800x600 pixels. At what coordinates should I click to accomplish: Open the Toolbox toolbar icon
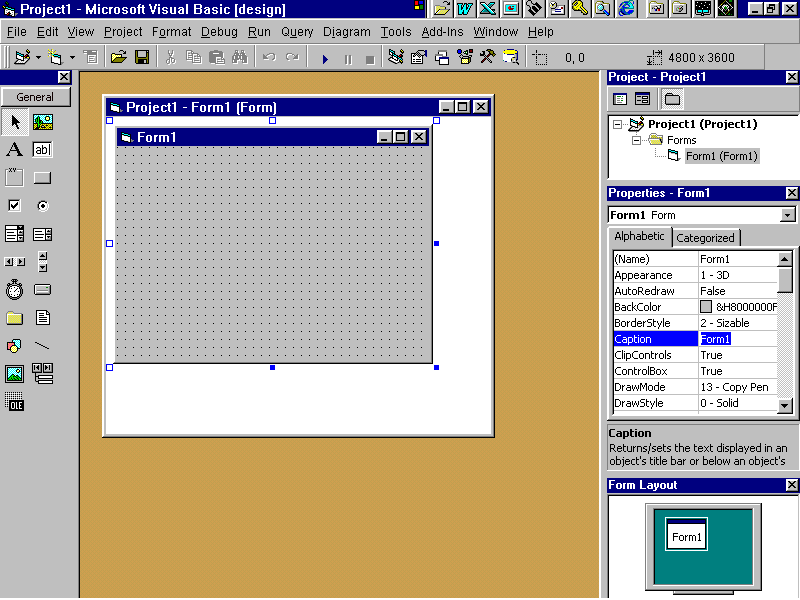(488, 57)
